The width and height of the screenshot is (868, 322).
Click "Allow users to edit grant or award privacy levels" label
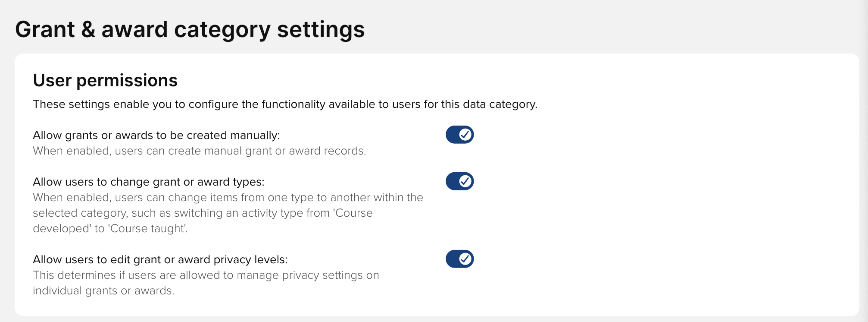pyautogui.click(x=160, y=260)
